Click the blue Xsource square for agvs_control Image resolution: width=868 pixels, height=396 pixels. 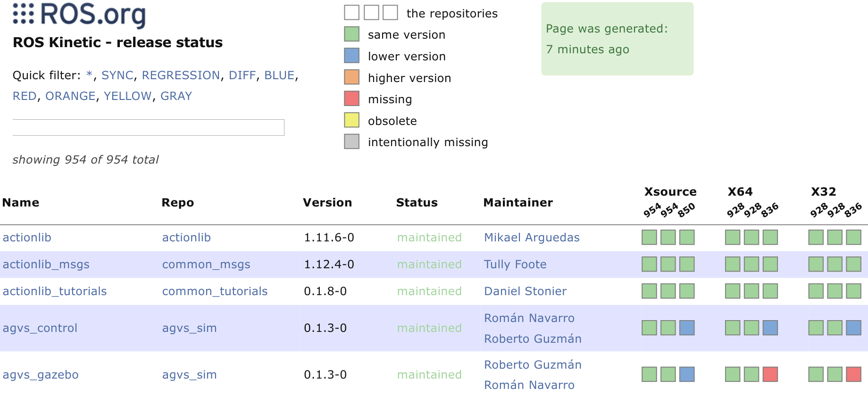(x=687, y=328)
